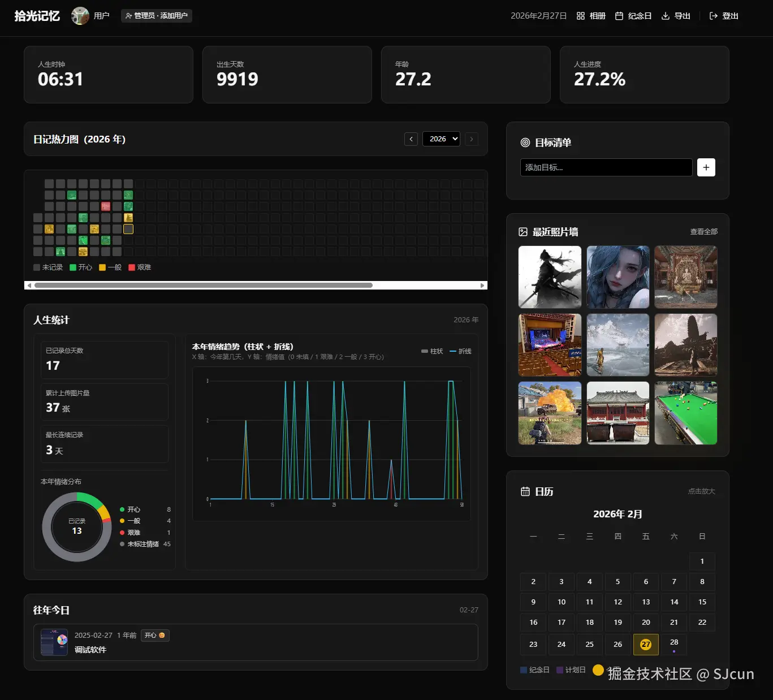Click 查看全部 link in photo wall

(703, 232)
